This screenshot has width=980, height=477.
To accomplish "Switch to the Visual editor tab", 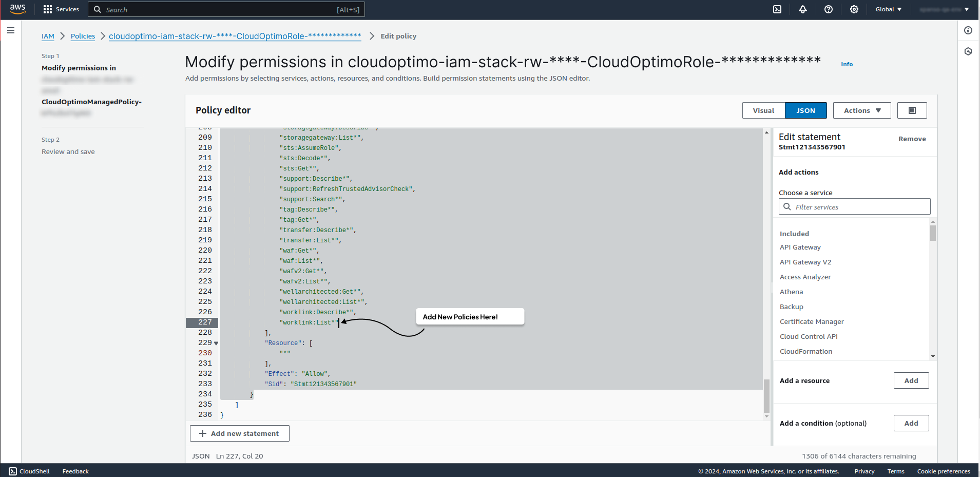I will point(763,110).
